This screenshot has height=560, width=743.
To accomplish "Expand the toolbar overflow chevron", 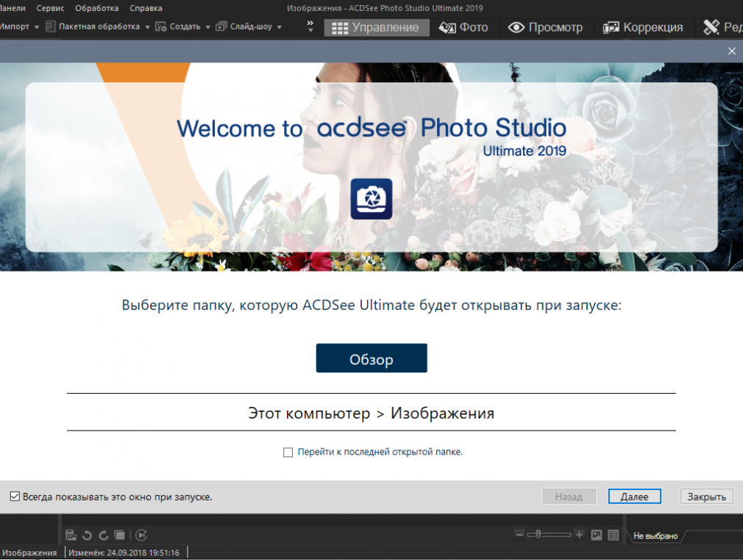I will coord(310,26).
